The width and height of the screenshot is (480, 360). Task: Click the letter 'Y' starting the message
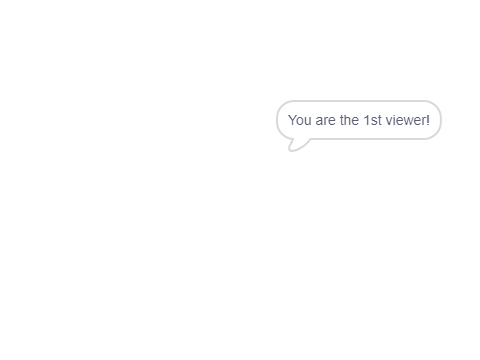click(292, 120)
